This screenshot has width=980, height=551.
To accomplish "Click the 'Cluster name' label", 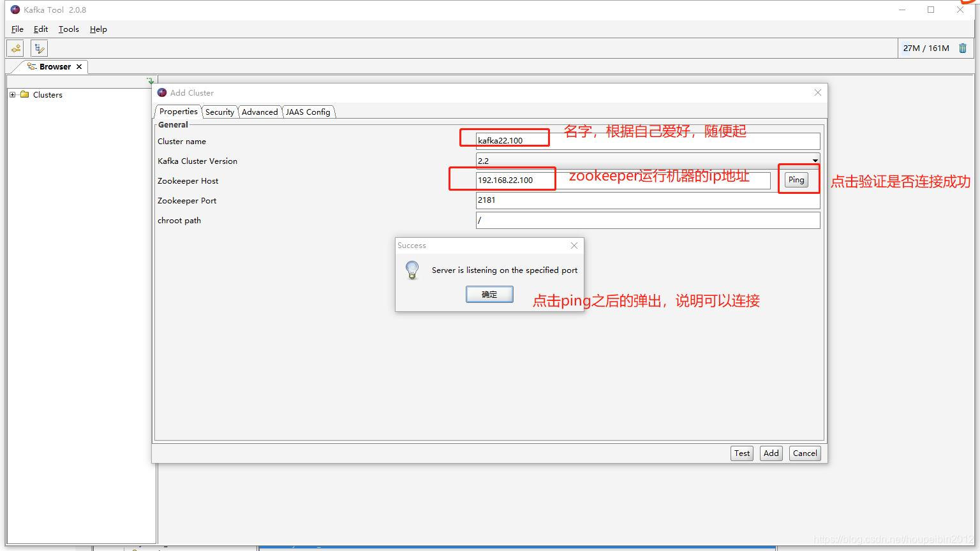I will [182, 142].
